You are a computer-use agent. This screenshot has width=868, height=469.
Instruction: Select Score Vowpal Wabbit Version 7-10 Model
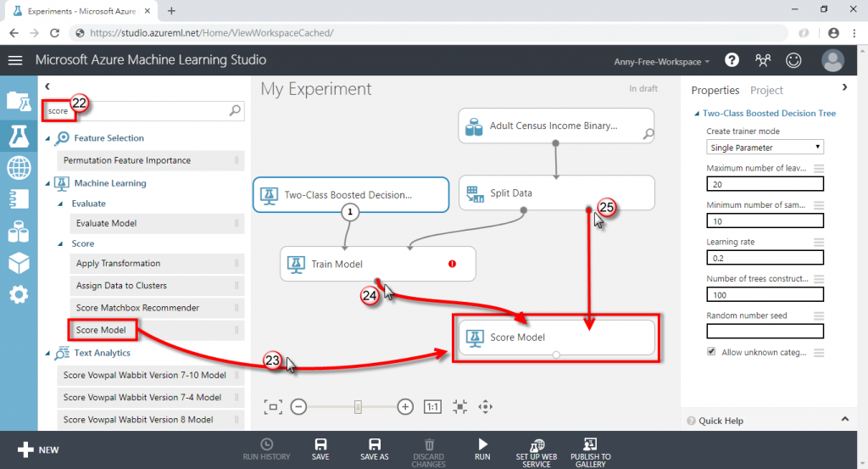coord(151,376)
